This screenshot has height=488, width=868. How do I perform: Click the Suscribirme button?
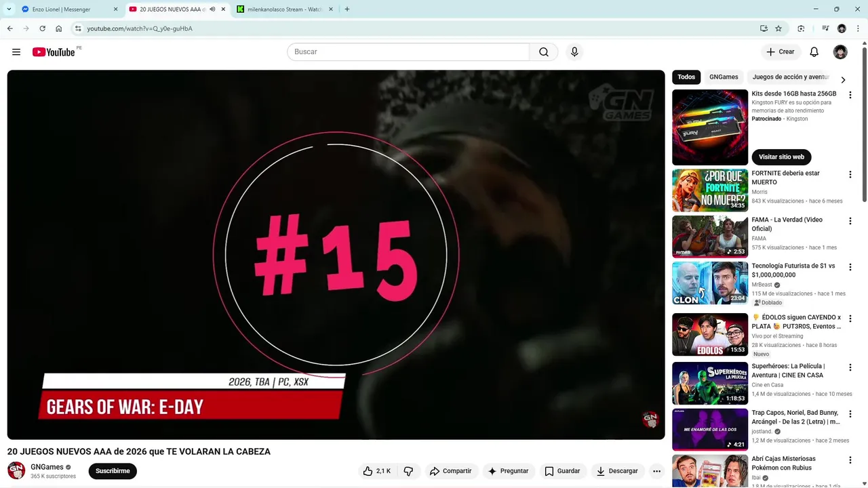113,471
